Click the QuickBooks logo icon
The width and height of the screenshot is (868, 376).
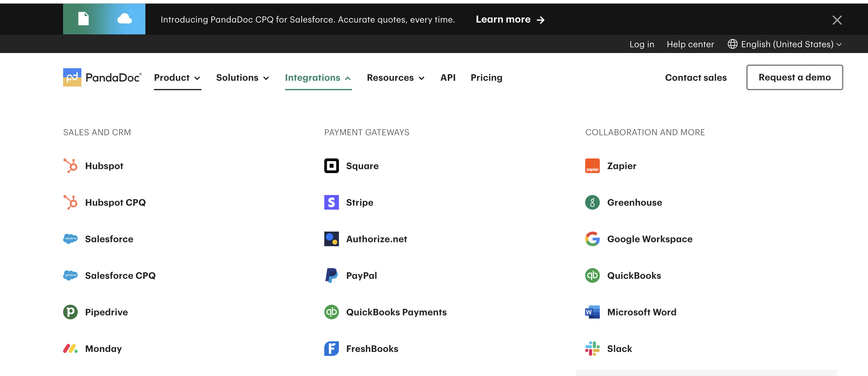pyautogui.click(x=592, y=275)
